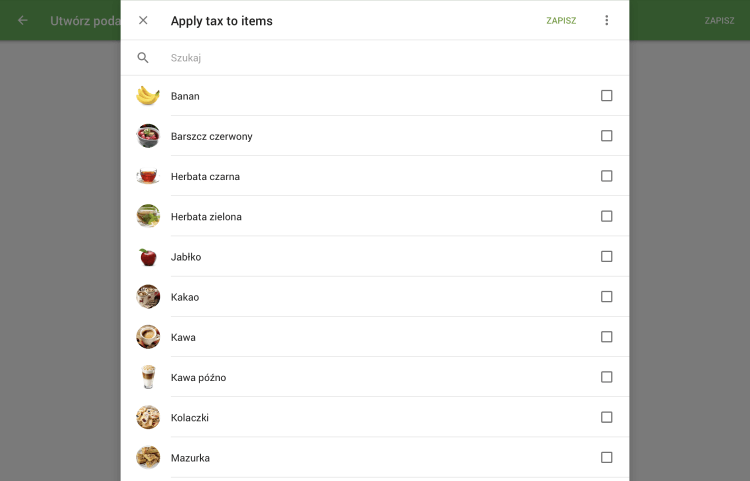Enable tax for Herbata czarna
The image size is (750, 481).
(606, 176)
